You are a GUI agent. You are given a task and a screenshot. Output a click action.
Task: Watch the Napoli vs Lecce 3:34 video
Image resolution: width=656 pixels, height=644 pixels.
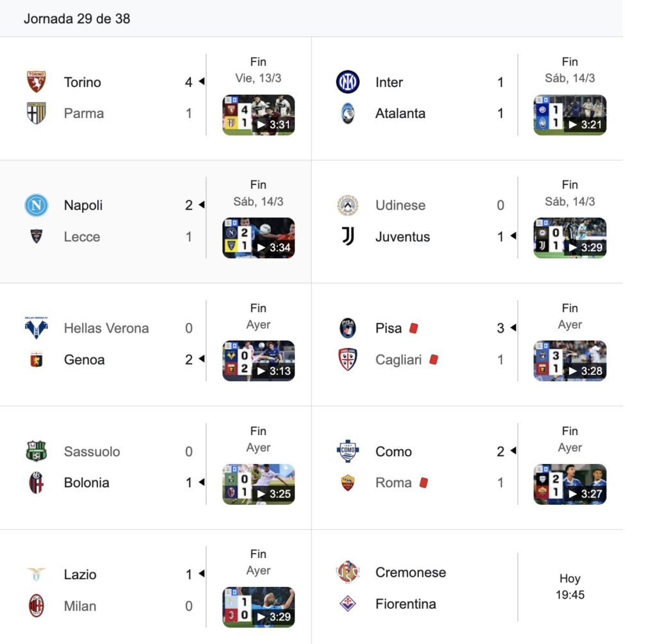point(258,238)
